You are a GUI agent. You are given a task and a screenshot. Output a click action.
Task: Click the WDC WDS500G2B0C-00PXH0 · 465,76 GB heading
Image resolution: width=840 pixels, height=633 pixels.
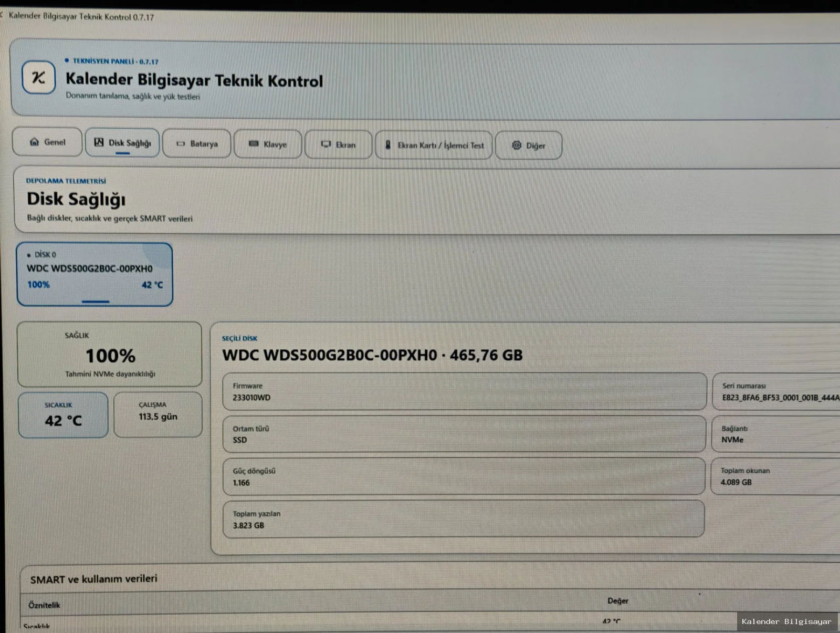372,355
